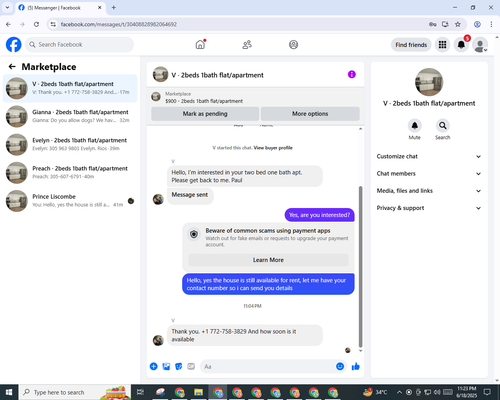Click message 'Yes, are you interested?'
This screenshot has height=400, width=500.
[x=319, y=215]
